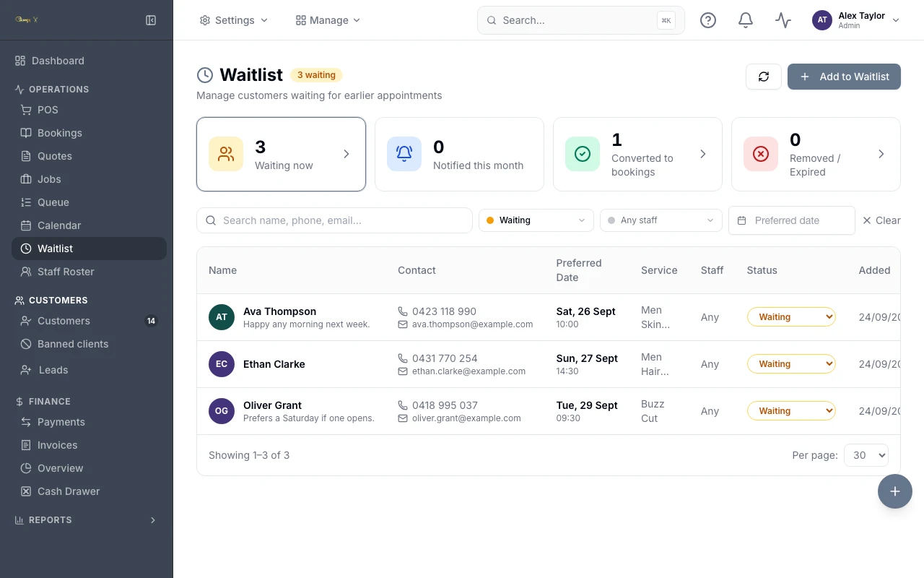Viewport: 924px width, 578px height.
Task: Open Staff Roster in the sidebar
Action: (90, 272)
